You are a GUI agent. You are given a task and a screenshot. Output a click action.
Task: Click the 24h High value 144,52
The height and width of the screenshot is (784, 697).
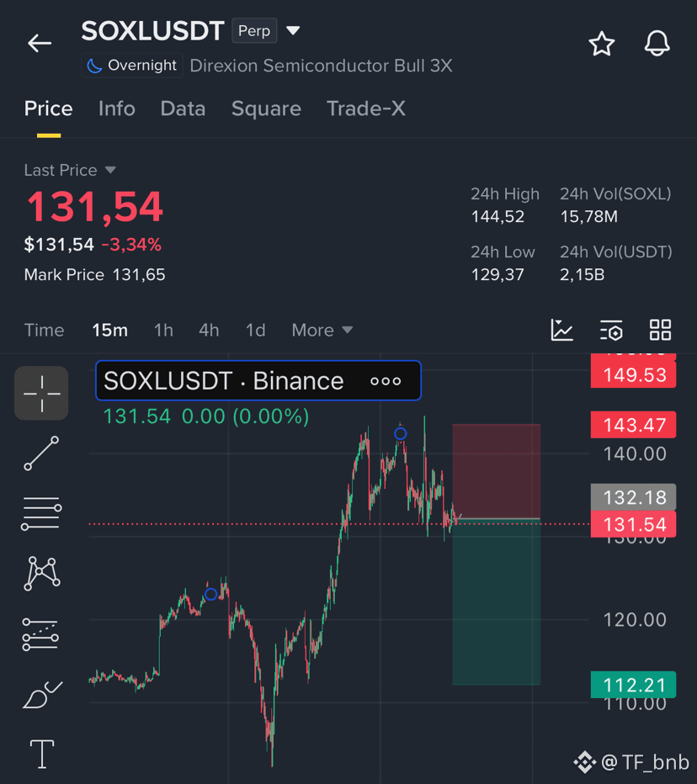click(x=497, y=216)
